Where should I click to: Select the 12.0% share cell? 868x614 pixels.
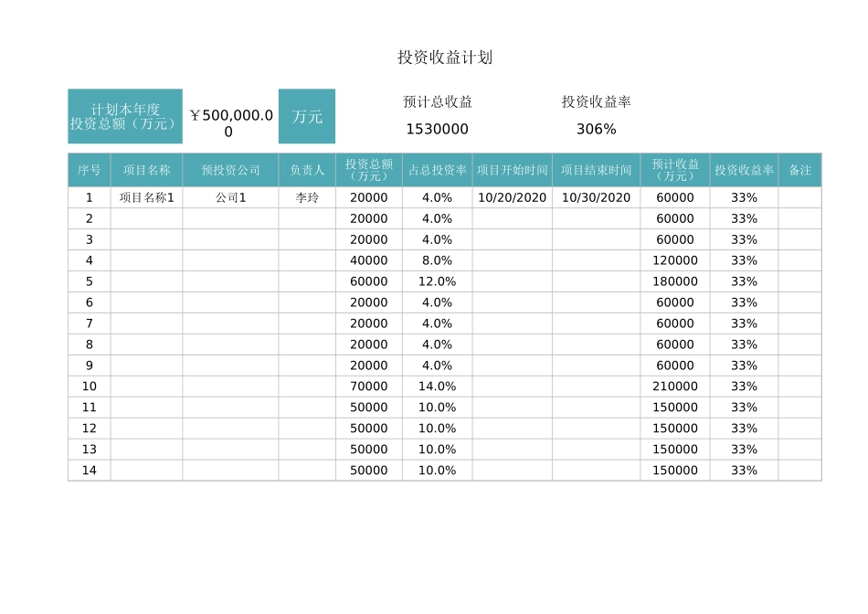click(438, 281)
